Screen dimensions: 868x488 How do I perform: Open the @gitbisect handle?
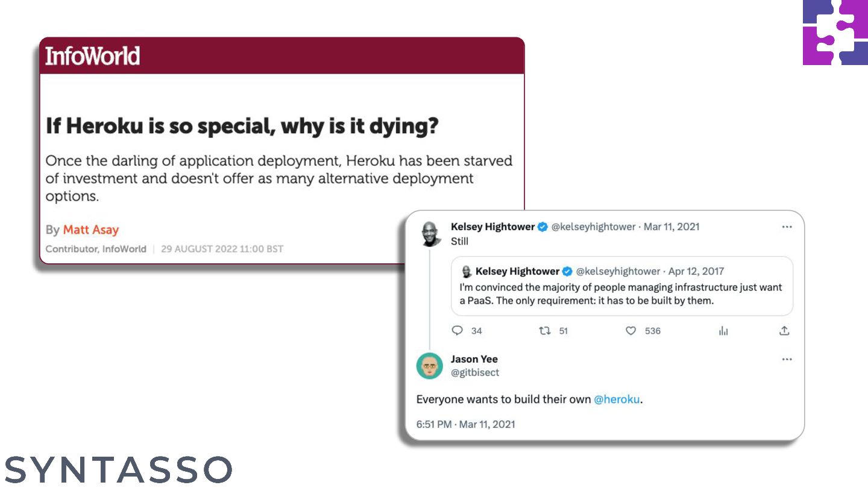pos(475,372)
